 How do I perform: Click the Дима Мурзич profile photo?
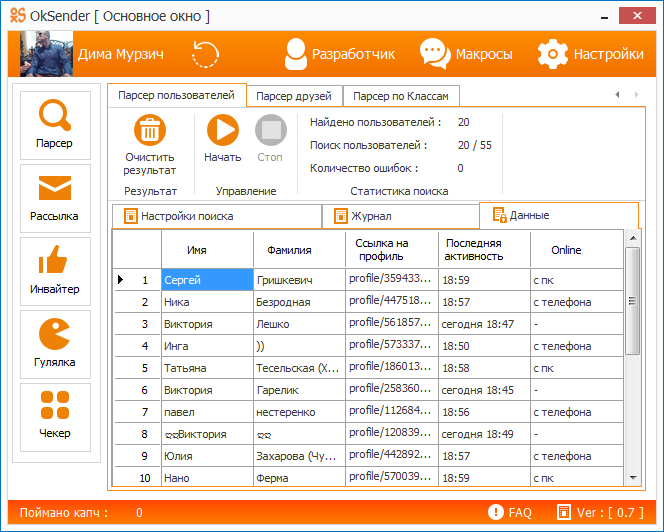[46, 54]
